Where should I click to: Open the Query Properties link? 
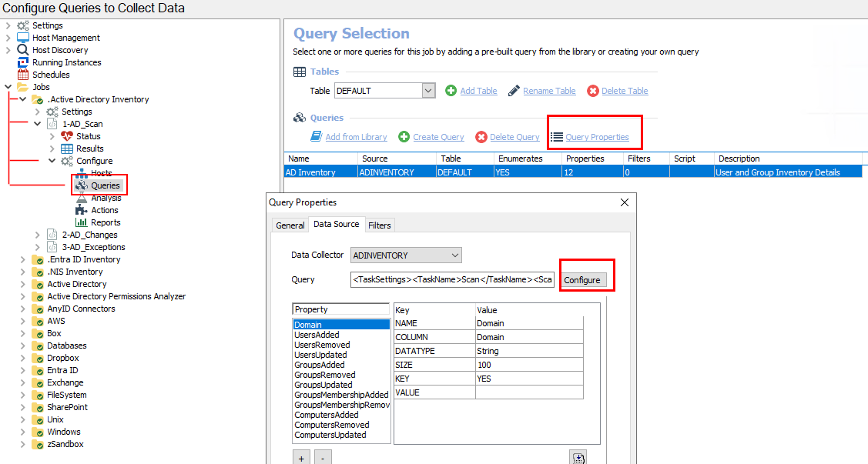click(597, 137)
